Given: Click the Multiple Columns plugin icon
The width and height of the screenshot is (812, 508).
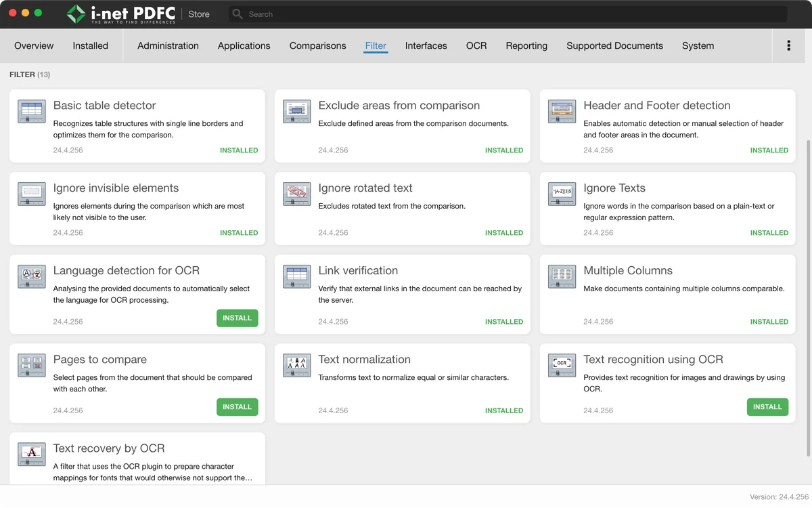Looking at the screenshot, I should [562, 276].
